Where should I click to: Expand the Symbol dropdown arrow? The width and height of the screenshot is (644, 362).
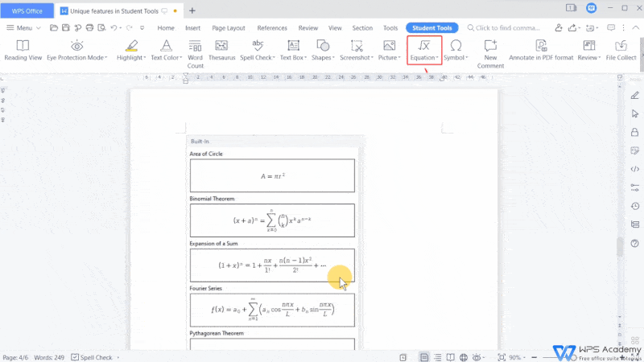click(467, 58)
